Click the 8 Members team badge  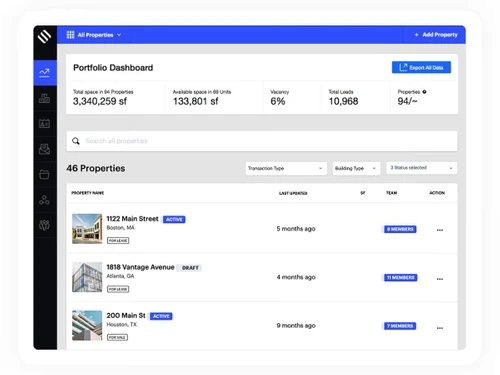400,229
